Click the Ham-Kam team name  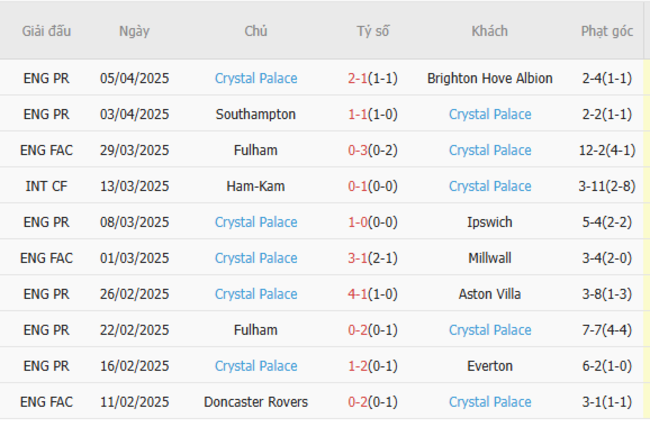coord(256,186)
